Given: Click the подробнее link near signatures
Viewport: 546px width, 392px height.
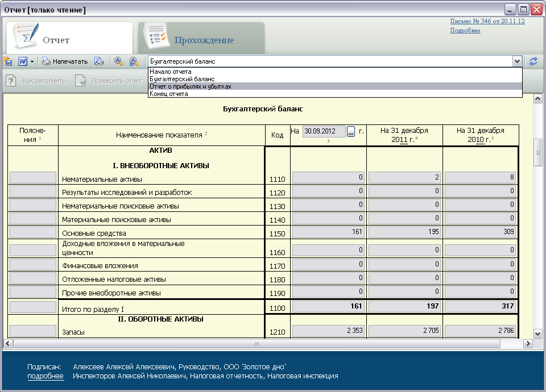Looking at the screenshot, I should click(x=45, y=376).
